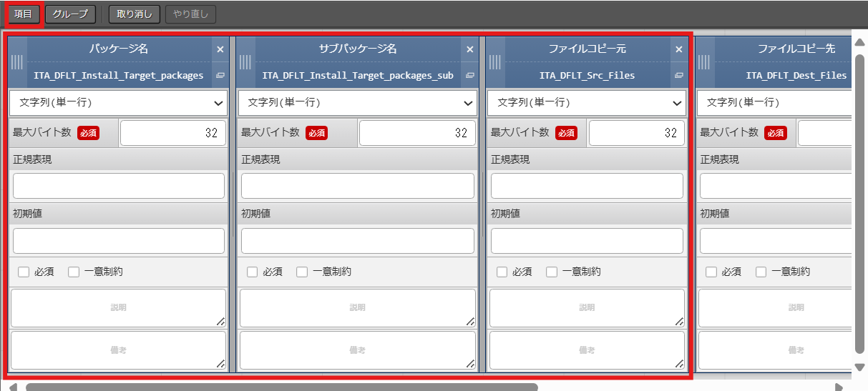Viewport: 868px width, 391px height.
Task: Grab the move handle of サブパッケージ名 column
Action: 246,62
